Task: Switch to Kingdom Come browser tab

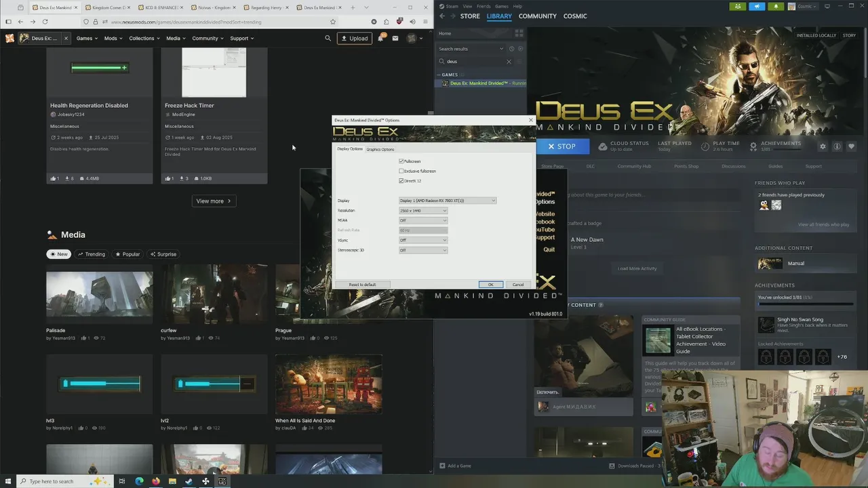Action: coord(107,7)
